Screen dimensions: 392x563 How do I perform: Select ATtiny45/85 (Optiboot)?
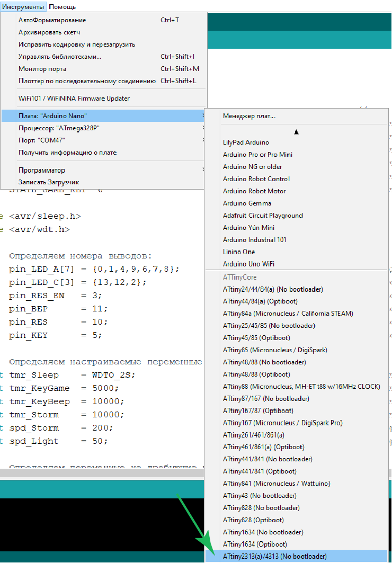tap(297, 338)
